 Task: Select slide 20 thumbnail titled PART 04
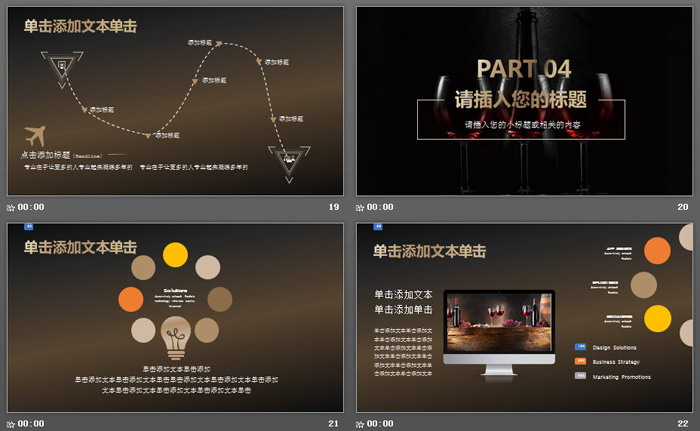(524, 101)
